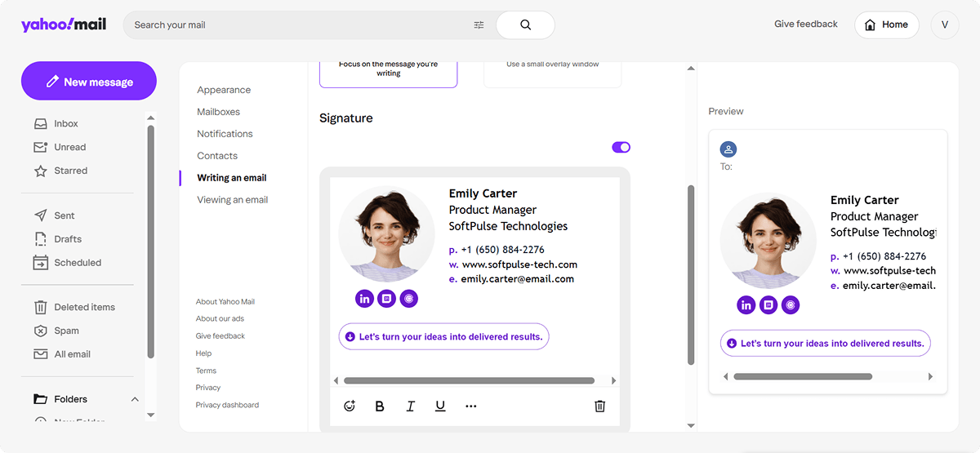Screen dimensions: 980x453
Task: Click preview pane horizontal scrollbar
Action: [803, 377]
